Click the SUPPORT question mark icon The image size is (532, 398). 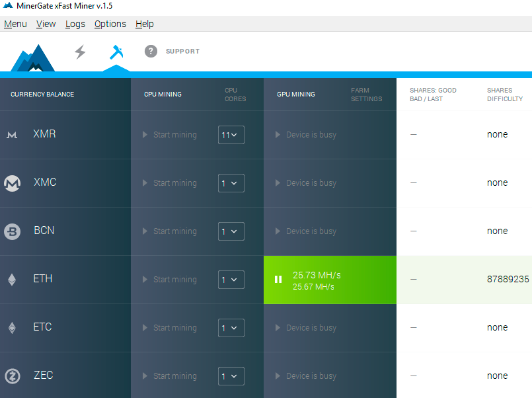[x=151, y=51]
